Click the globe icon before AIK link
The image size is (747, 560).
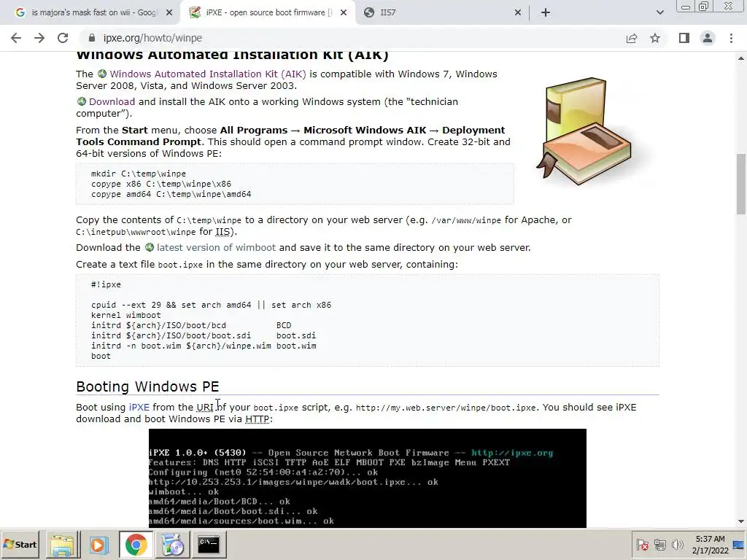pyautogui.click(x=102, y=74)
